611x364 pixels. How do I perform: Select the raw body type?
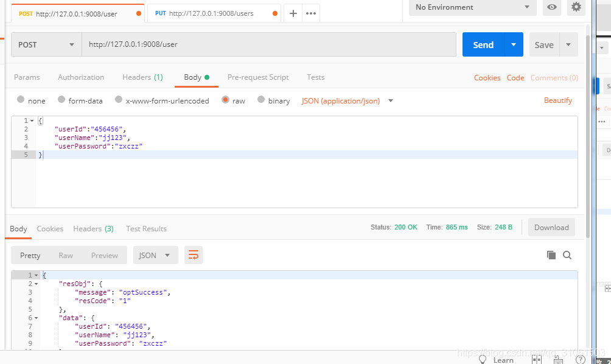(225, 100)
